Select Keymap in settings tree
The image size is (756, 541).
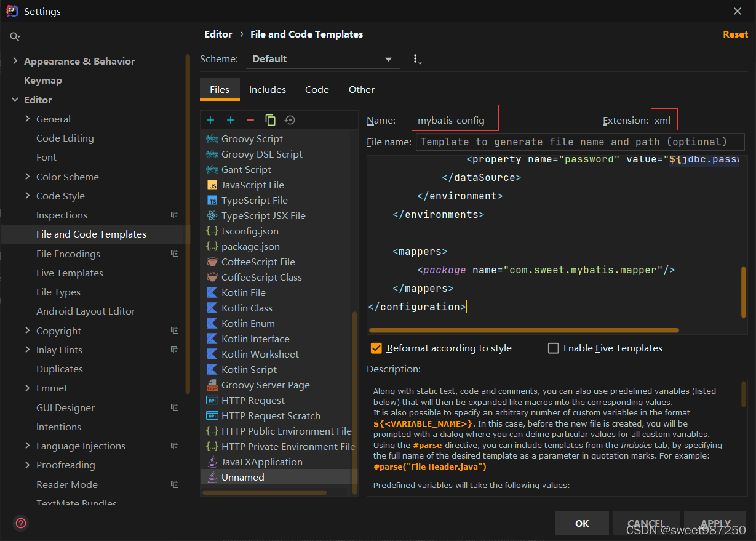(43, 81)
